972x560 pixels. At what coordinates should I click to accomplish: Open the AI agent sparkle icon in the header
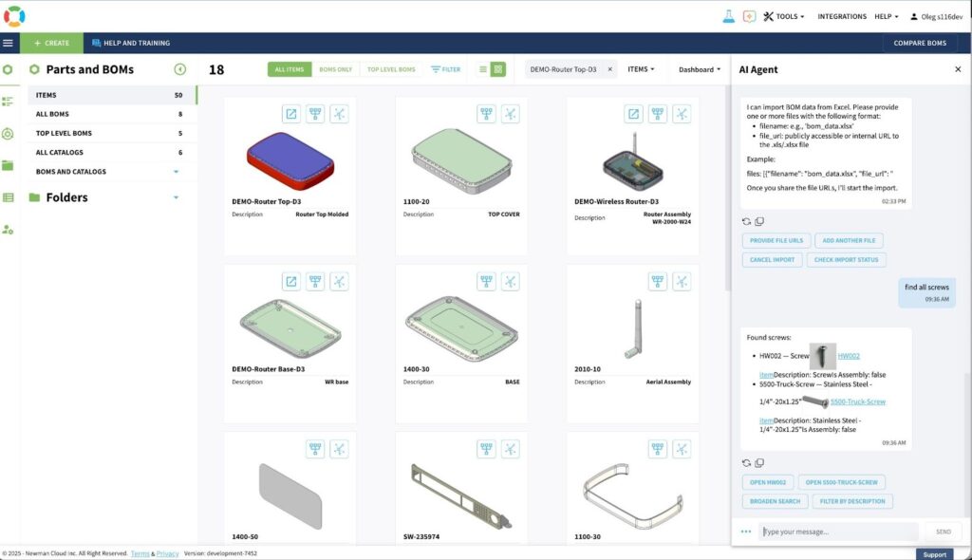749,16
